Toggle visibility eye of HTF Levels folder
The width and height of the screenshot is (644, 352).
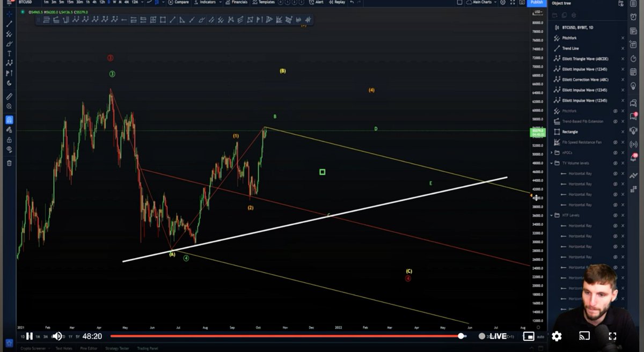click(x=616, y=215)
